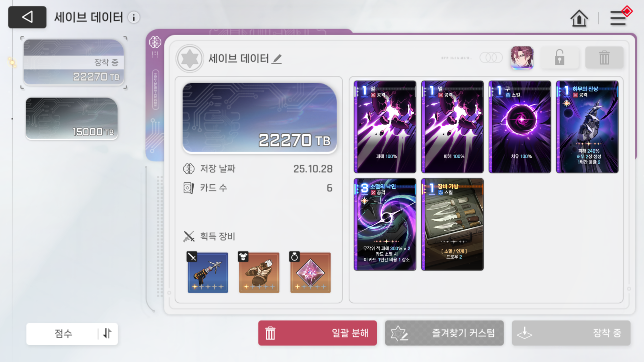Toggle sort order arrows icon
The image size is (644, 362).
coord(107,334)
